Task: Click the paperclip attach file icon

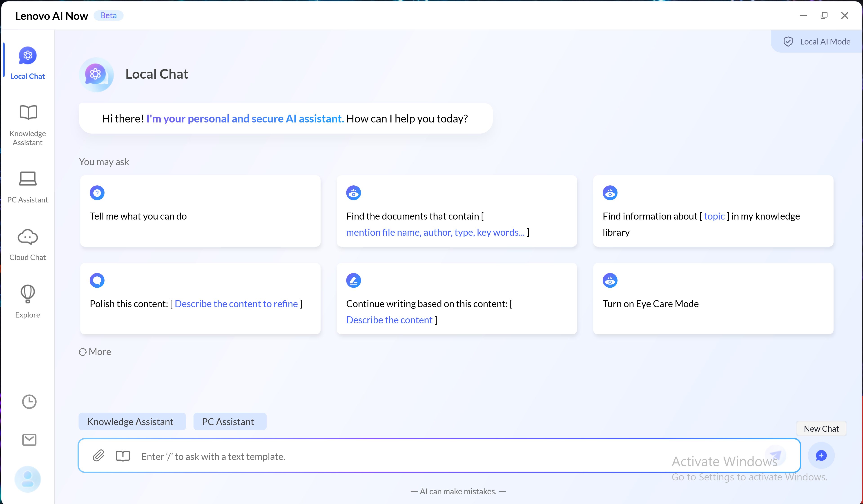Action: pos(98,456)
